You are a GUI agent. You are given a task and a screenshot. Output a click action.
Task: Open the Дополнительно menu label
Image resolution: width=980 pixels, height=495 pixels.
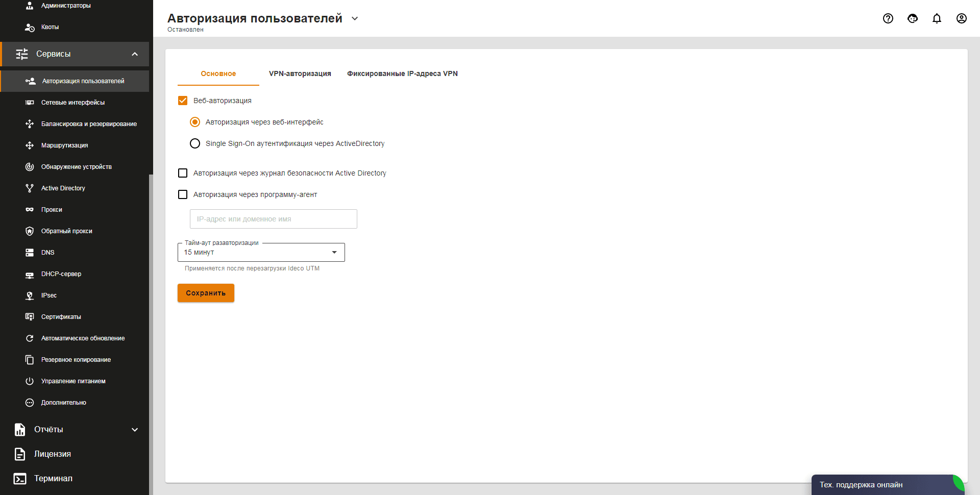64,403
